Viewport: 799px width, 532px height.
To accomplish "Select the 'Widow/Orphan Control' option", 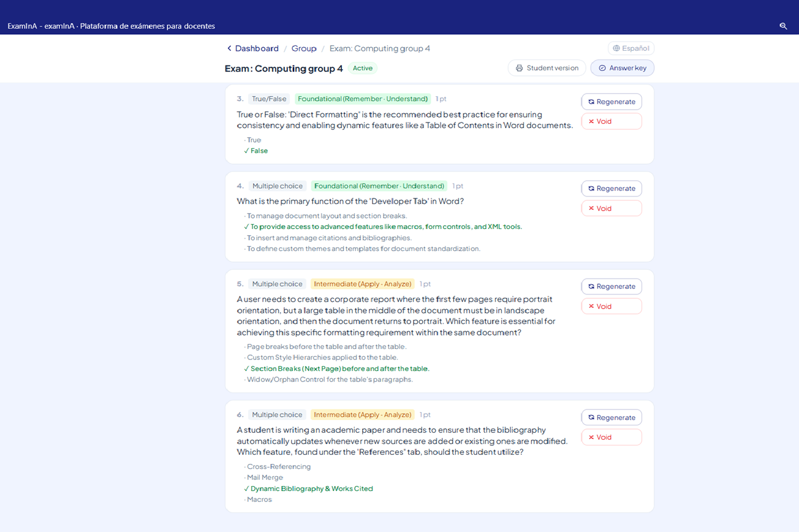I will 328,380.
